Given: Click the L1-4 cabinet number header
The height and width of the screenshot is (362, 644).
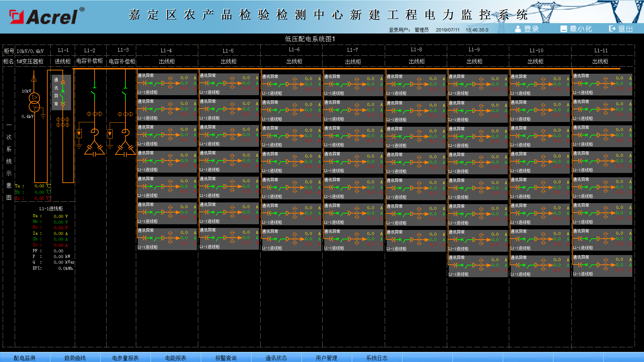Looking at the screenshot, I should (166, 51).
